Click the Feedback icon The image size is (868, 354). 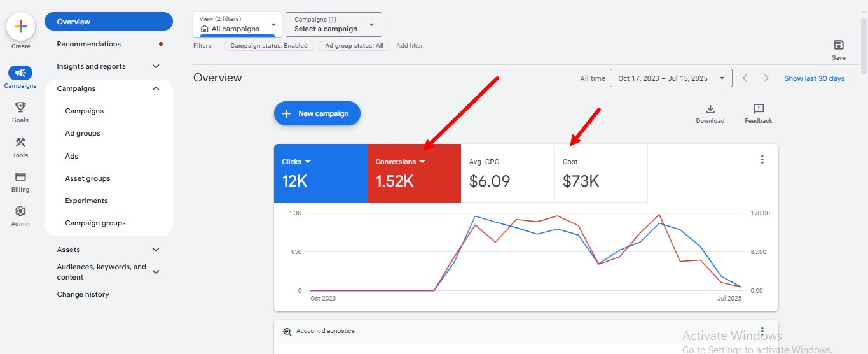pyautogui.click(x=759, y=110)
